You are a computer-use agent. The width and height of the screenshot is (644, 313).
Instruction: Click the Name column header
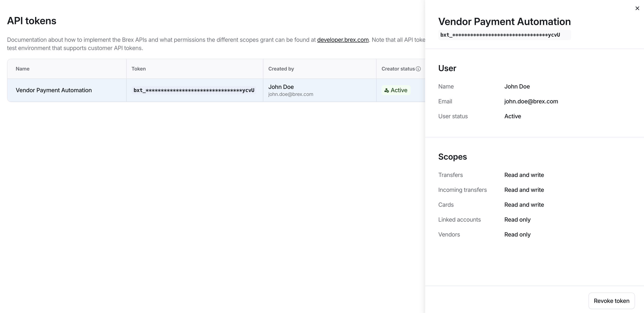click(23, 69)
